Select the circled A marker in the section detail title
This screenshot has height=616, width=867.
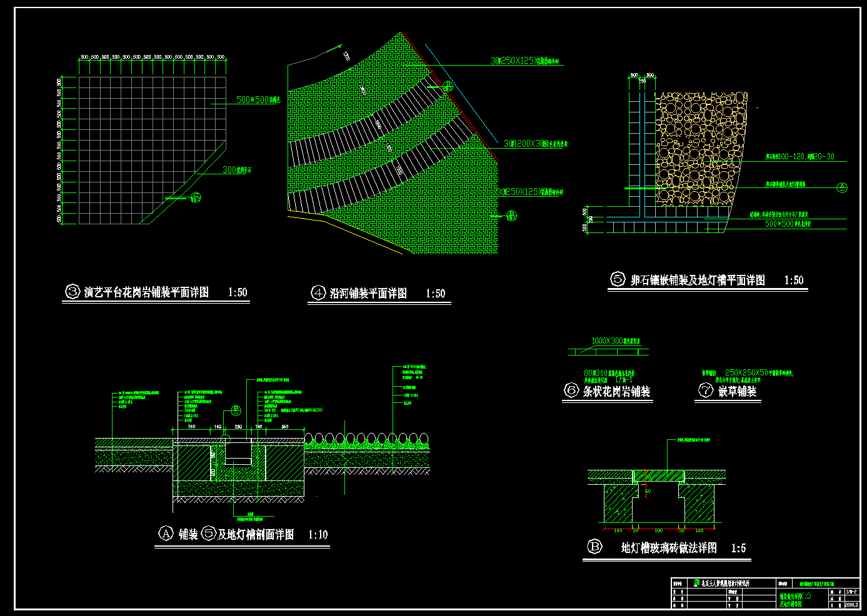point(166,534)
